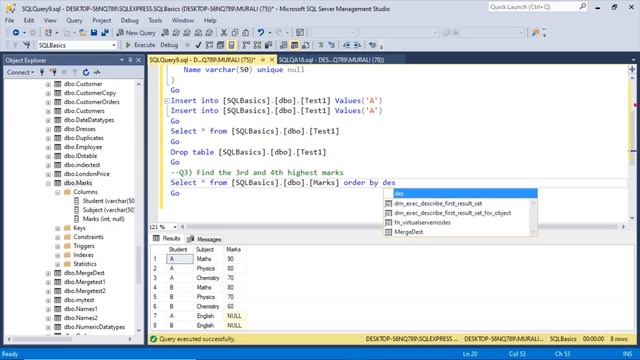Select Results to Grid output mode
The image size is (640, 360).
[294, 45]
